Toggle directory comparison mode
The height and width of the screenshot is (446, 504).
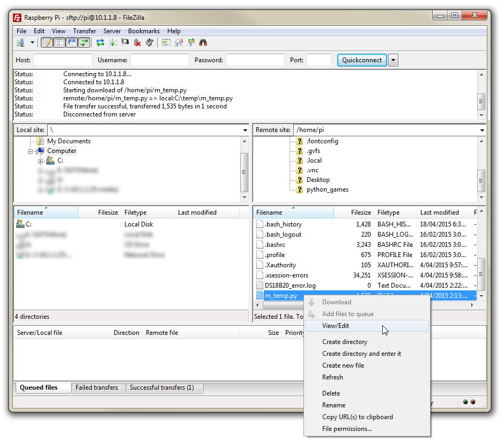[x=166, y=42]
